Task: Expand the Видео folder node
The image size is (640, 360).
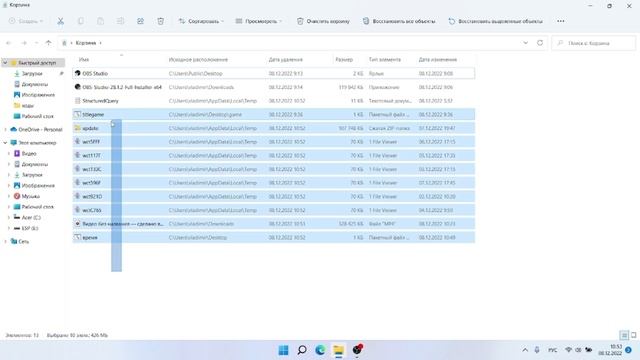Action: [9, 153]
